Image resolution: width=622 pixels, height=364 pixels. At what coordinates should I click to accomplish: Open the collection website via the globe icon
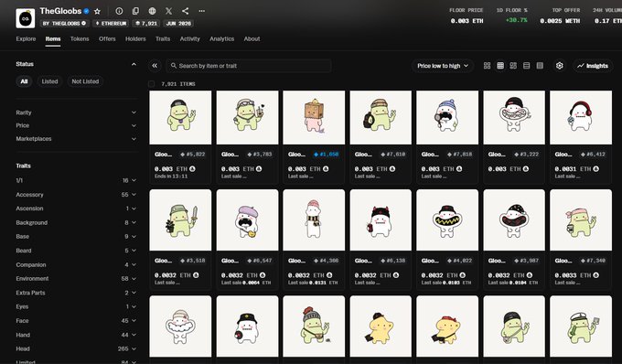tap(152, 11)
